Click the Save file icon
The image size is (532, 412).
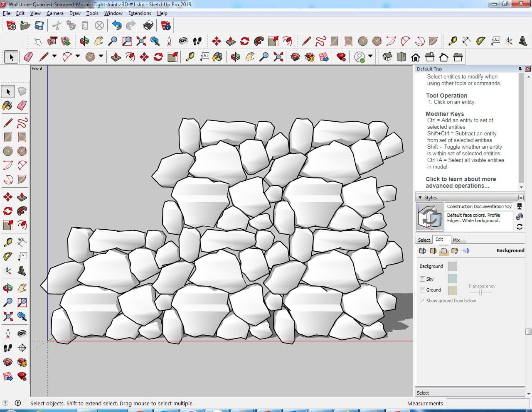[x=39, y=26]
